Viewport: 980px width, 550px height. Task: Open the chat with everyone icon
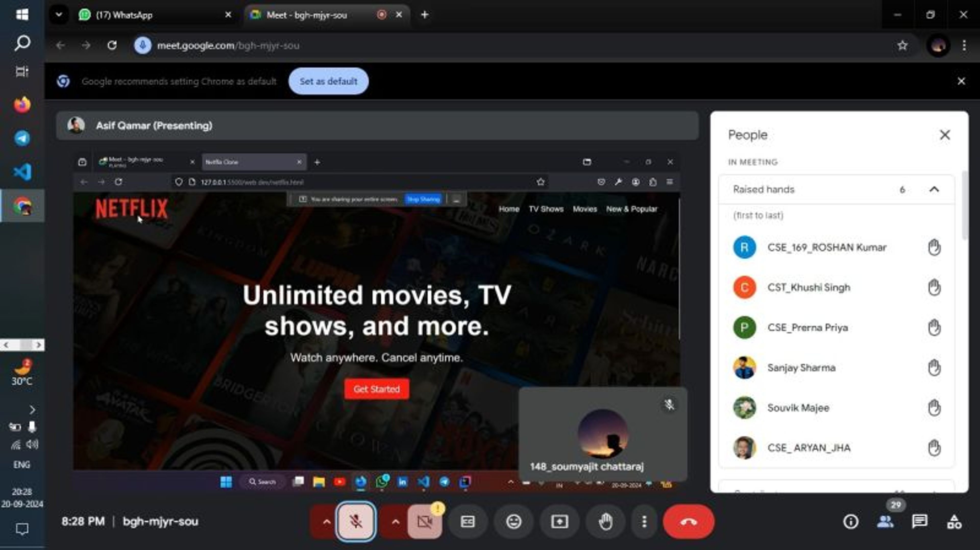coord(920,521)
